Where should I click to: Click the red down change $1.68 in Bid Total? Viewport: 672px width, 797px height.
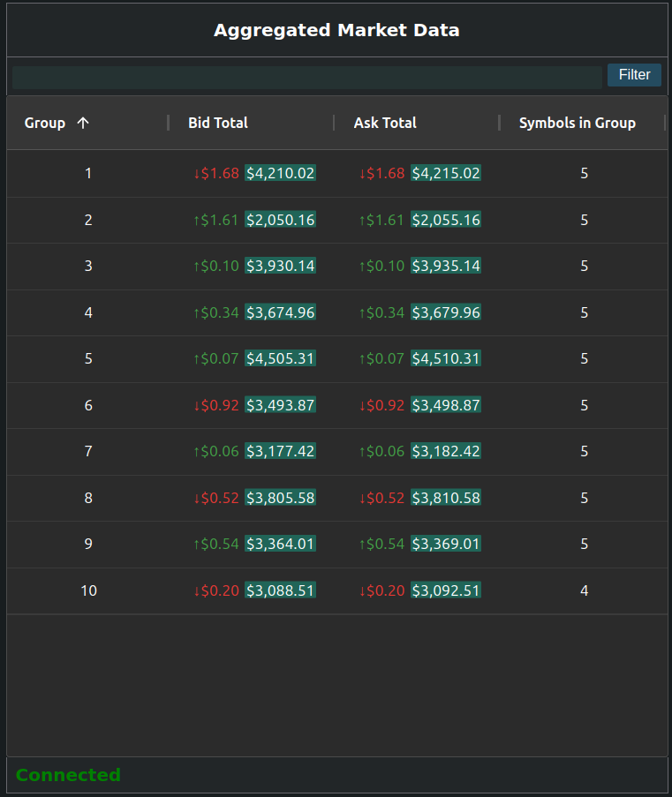[216, 173]
